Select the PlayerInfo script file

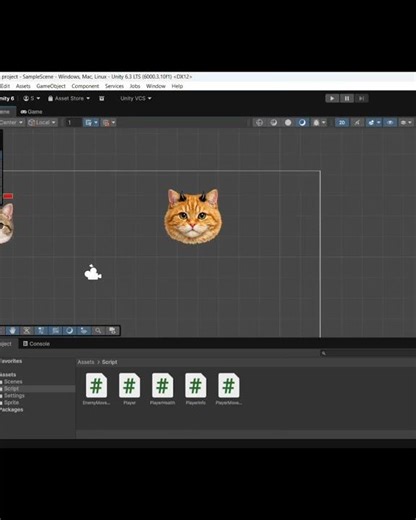point(195,389)
